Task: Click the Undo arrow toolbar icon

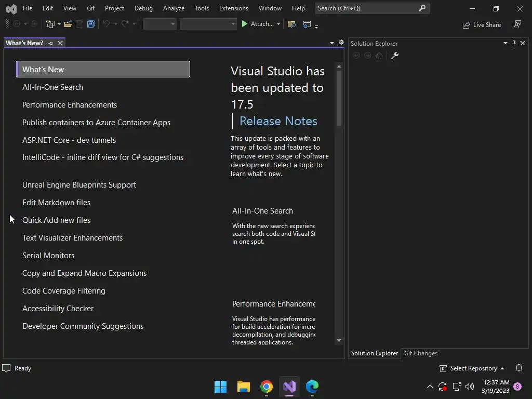Action: (107, 24)
